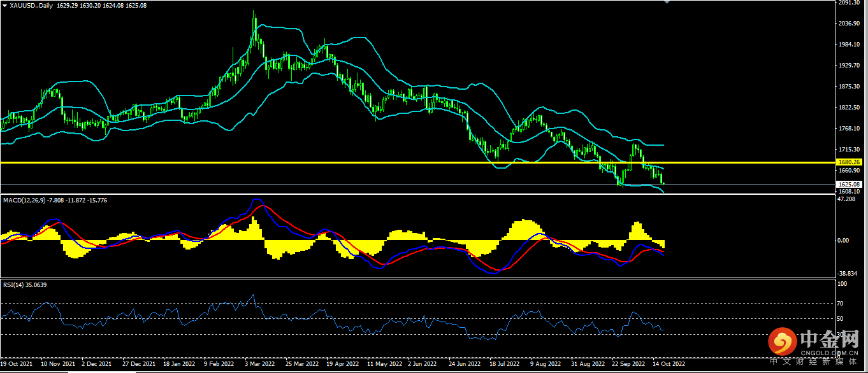Click the 2036.90 price scale label

[x=848, y=24]
